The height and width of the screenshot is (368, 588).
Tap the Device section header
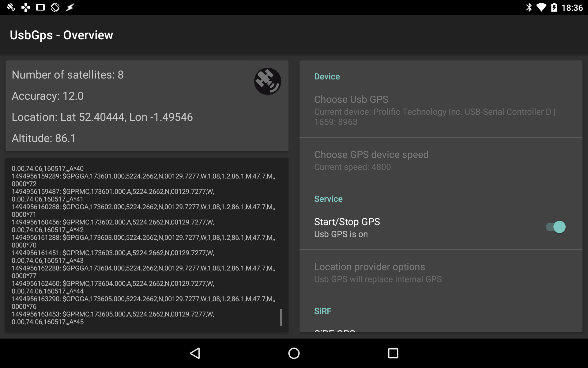pyautogui.click(x=327, y=76)
